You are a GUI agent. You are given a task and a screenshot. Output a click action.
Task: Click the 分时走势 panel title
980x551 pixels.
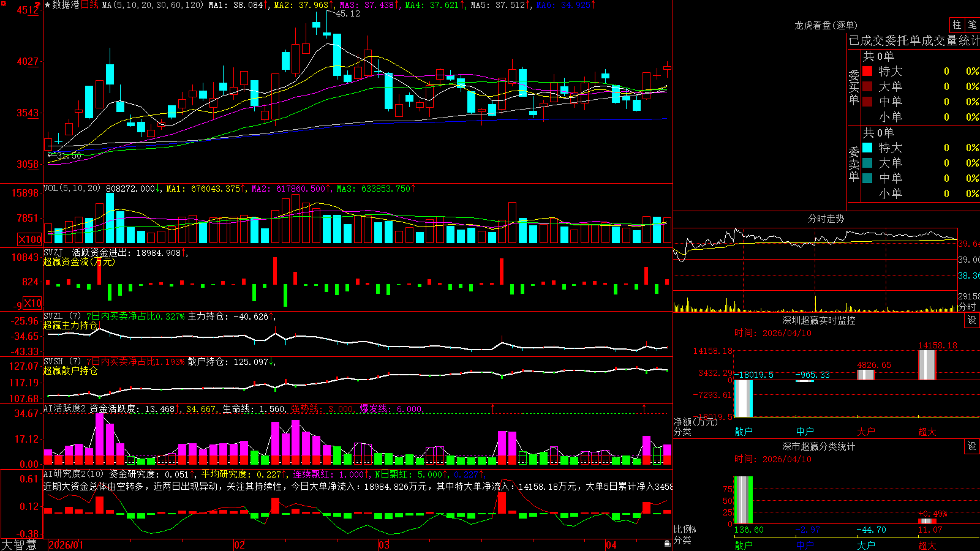tap(826, 219)
